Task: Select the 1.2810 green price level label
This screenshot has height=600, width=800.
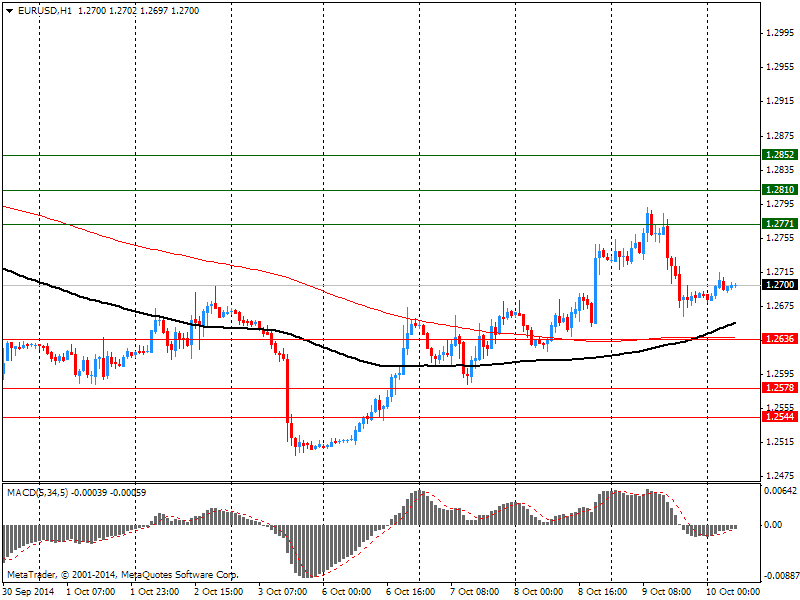Action: (780, 190)
